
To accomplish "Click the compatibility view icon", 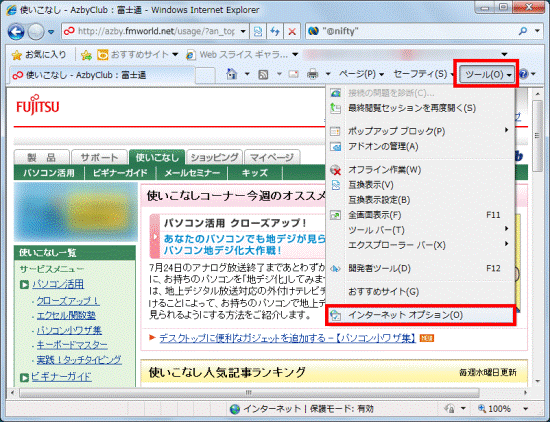I will (x=258, y=32).
